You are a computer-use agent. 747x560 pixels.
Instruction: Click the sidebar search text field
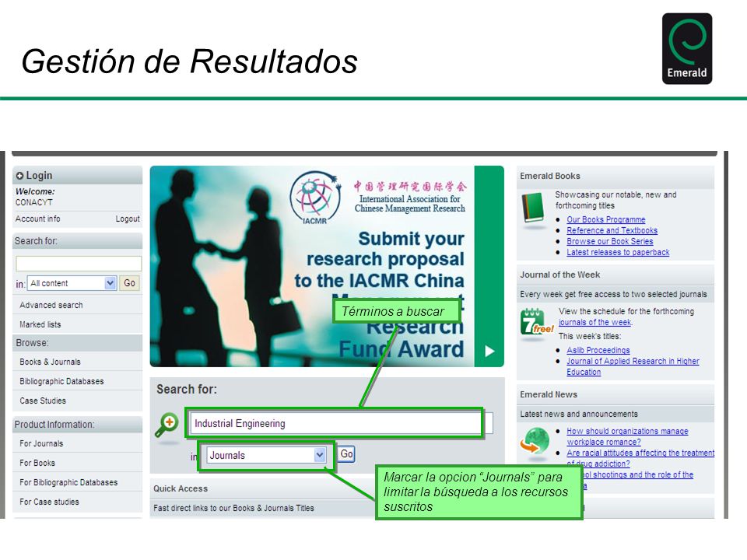(x=79, y=264)
